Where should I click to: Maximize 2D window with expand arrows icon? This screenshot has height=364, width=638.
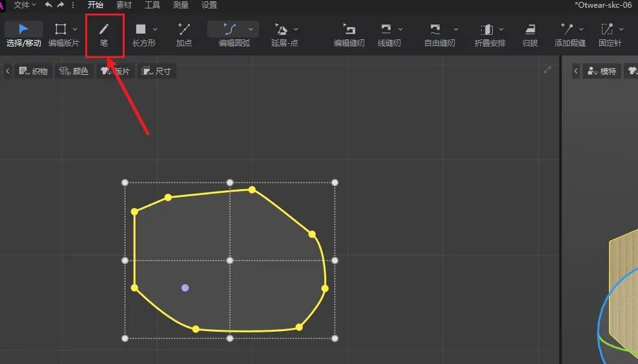click(547, 70)
